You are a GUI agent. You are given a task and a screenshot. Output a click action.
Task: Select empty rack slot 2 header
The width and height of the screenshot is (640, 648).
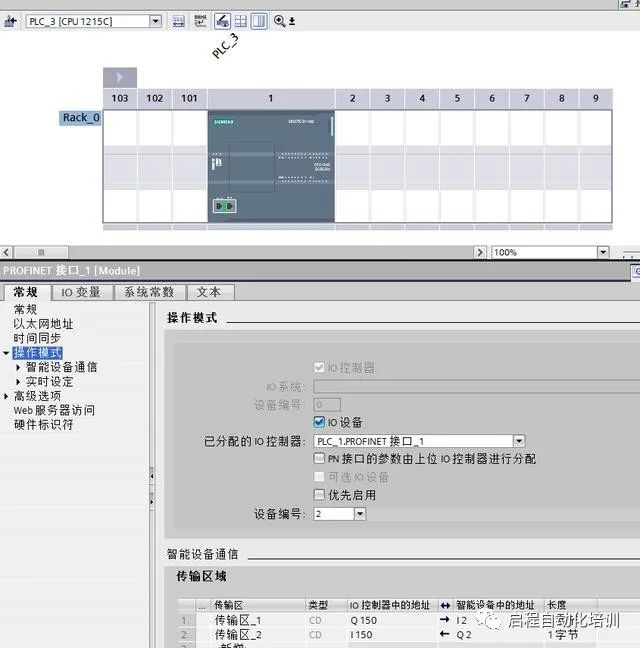coord(352,98)
